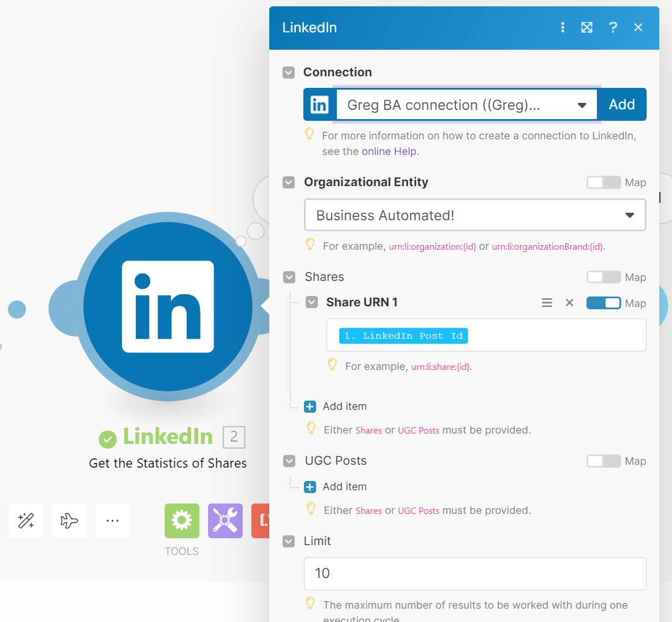672x622 pixels.
Task: Click the module number 2 badge
Action: [234, 437]
